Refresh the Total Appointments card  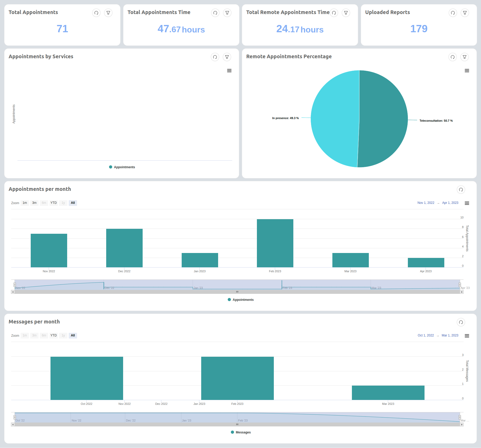[96, 13]
